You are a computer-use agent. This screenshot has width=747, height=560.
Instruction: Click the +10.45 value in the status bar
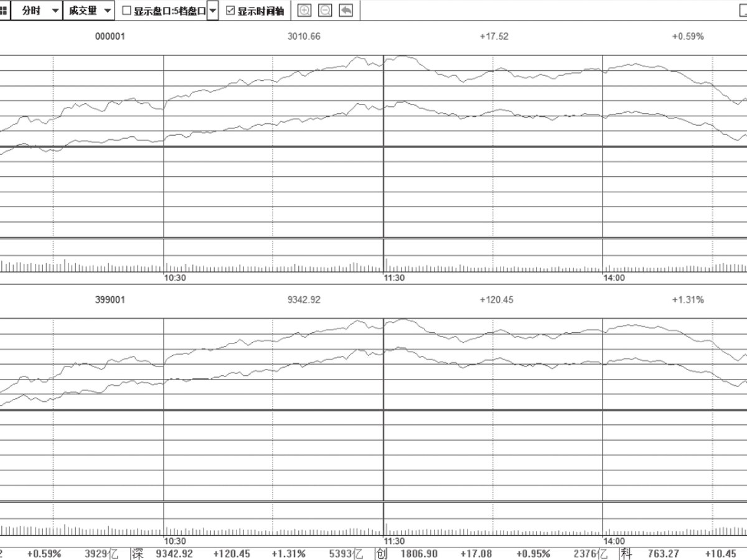tap(720, 554)
